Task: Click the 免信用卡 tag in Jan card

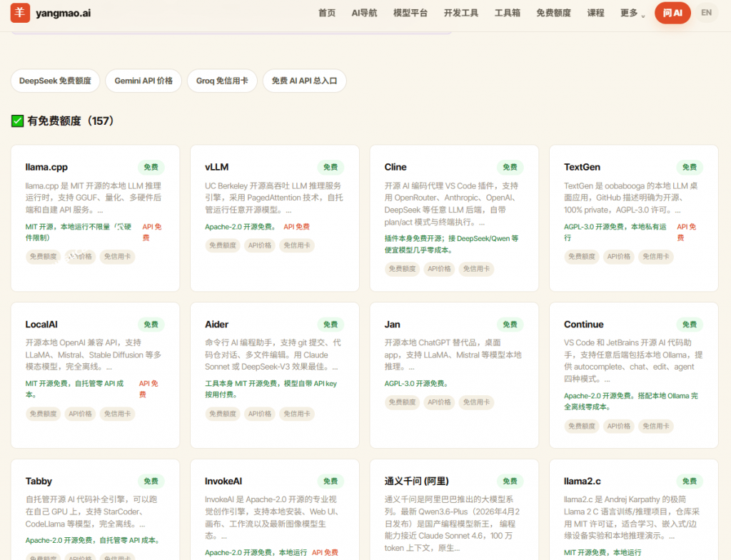Action: [476, 402]
